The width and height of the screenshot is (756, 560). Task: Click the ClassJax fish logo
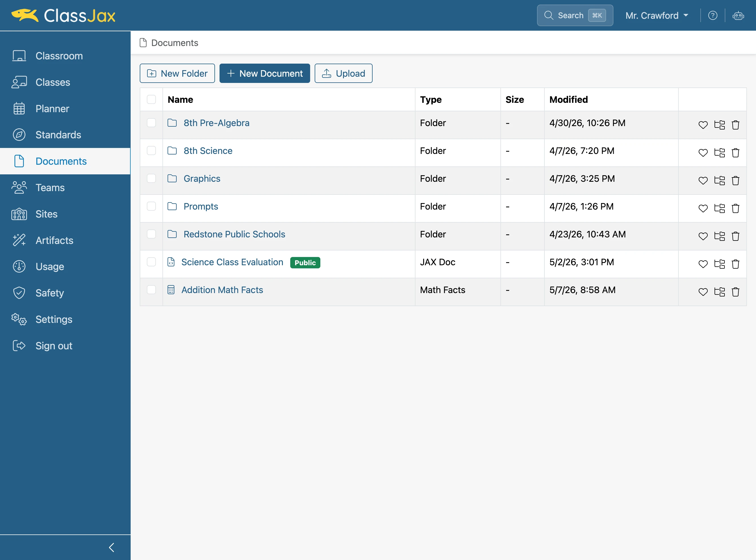tap(25, 15)
